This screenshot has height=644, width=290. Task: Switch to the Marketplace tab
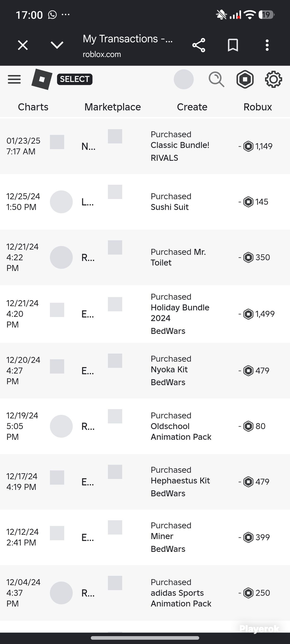pos(113,107)
